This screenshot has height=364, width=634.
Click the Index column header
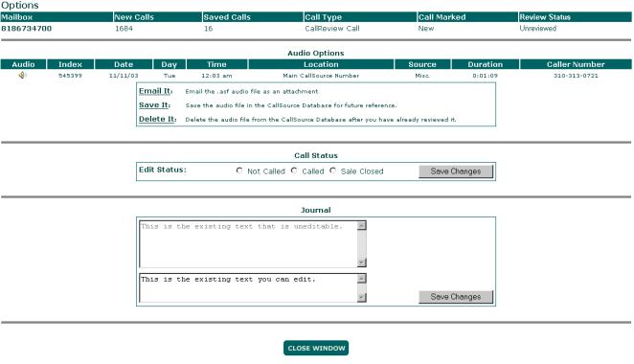tap(70, 64)
